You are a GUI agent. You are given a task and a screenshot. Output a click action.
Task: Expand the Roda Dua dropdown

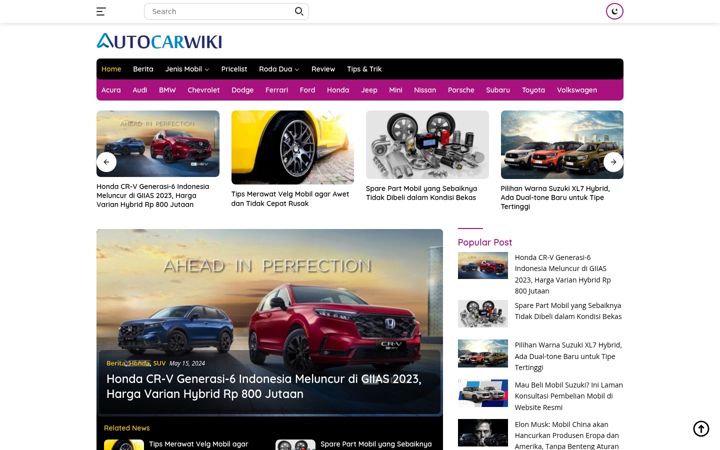(279, 69)
